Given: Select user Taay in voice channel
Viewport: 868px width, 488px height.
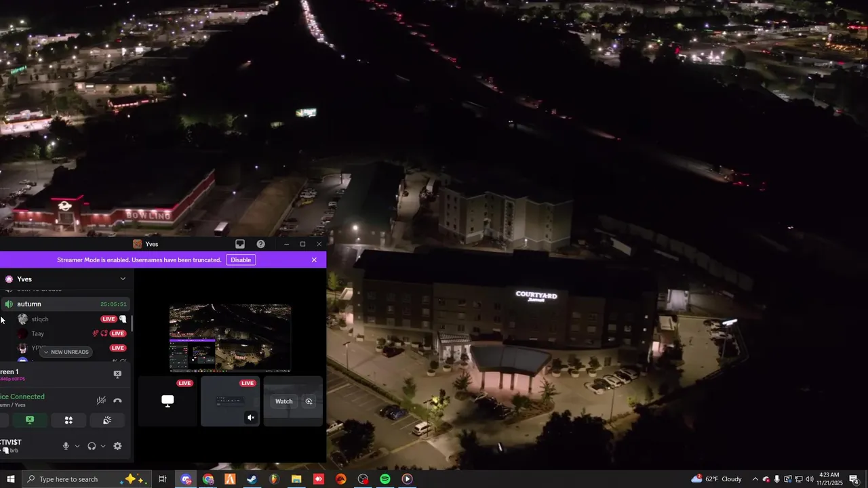Looking at the screenshot, I should pos(38,333).
